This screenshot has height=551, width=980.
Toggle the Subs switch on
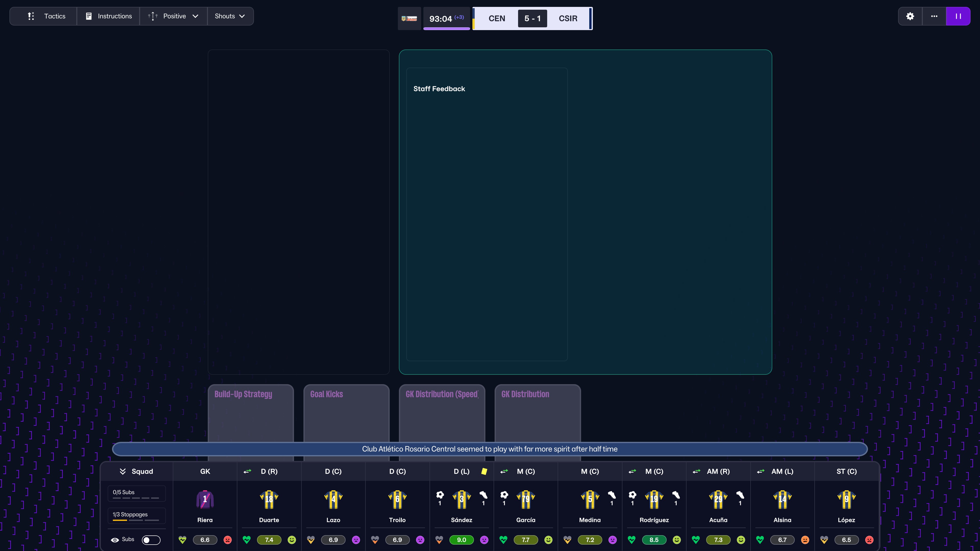151,540
